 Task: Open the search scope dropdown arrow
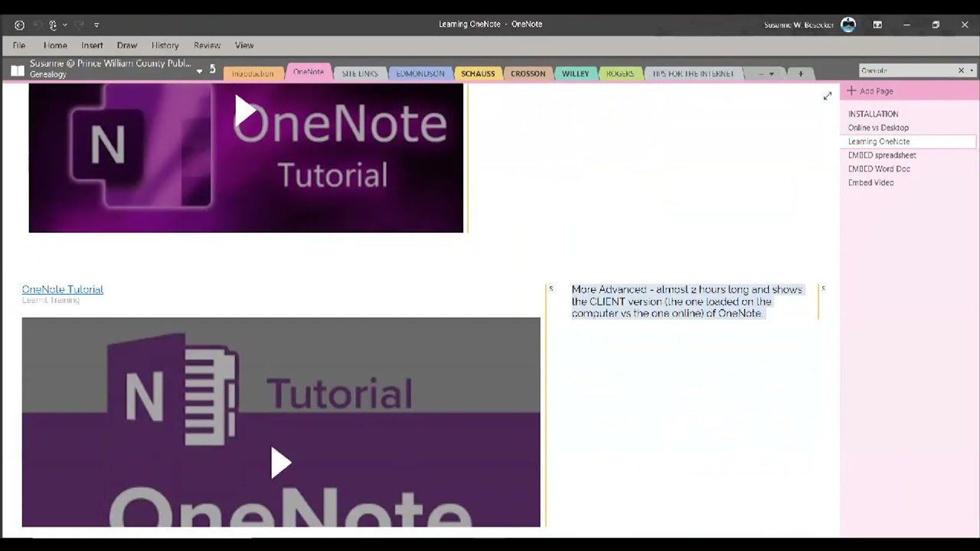click(x=972, y=70)
